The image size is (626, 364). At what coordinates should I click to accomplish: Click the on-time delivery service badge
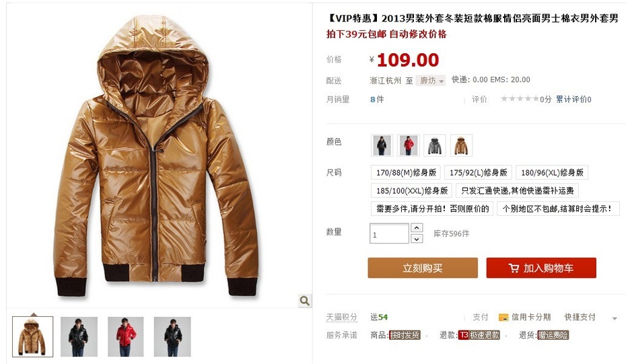[405, 335]
